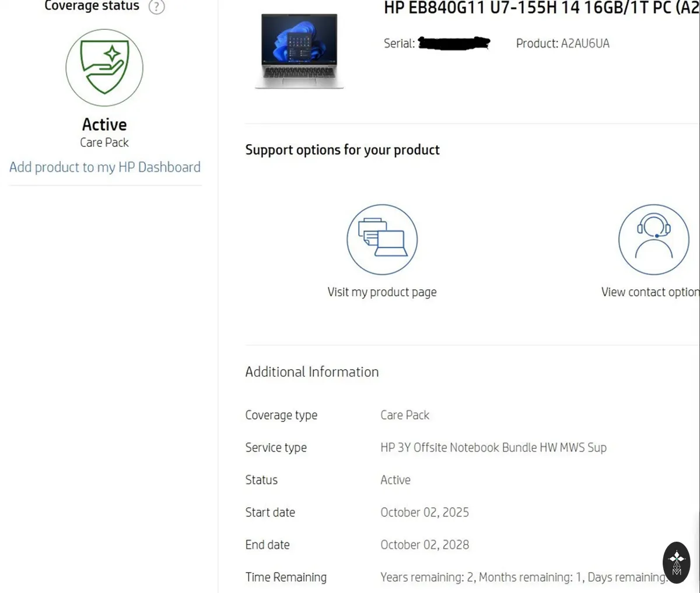Click the Coverage status heading
This screenshot has width=700, height=593.
point(92,6)
